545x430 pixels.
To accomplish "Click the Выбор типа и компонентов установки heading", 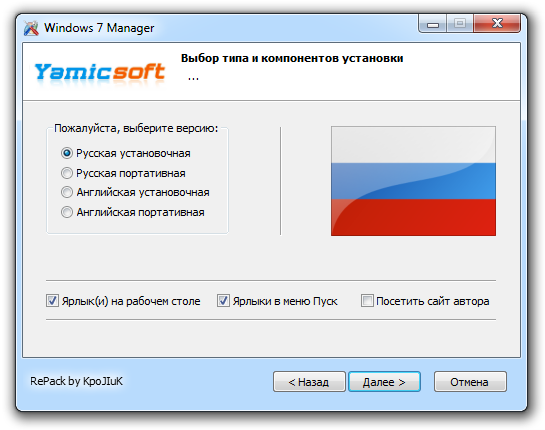I will coord(292,58).
